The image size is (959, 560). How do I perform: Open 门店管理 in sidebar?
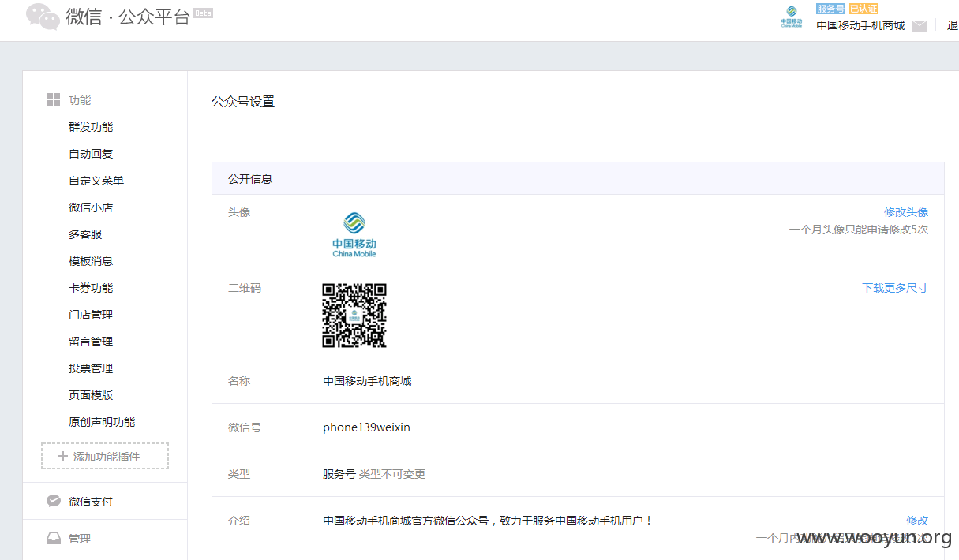coord(91,315)
